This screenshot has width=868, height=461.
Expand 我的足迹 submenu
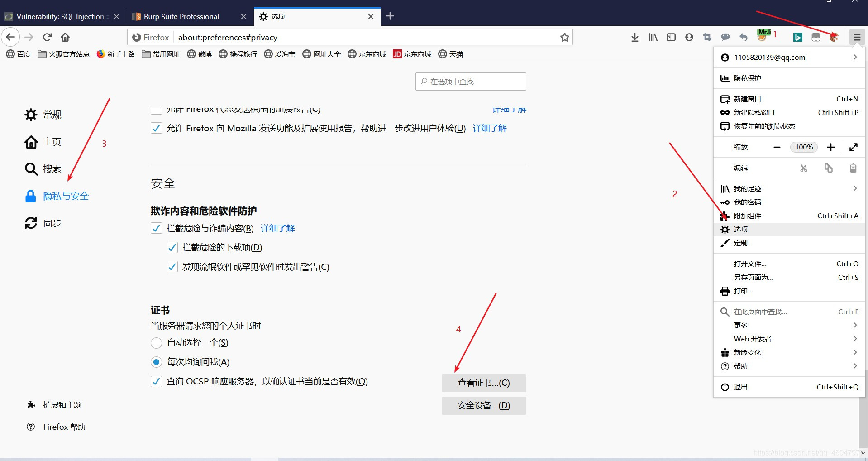[x=789, y=188]
